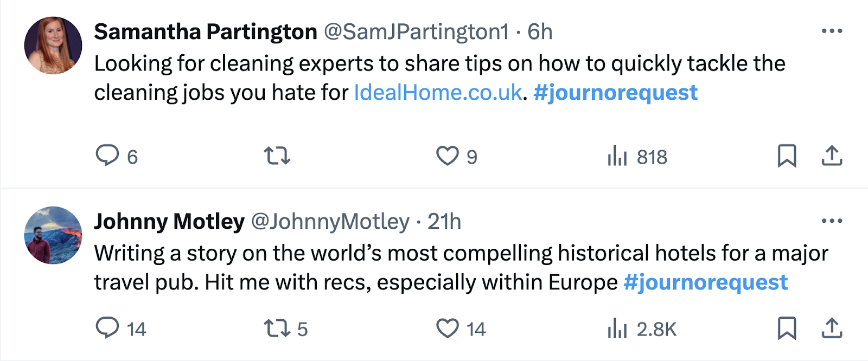Reply to Samantha Partington's tweet
Image resolution: width=868 pixels, height=361 pixels.
point(107,156)
